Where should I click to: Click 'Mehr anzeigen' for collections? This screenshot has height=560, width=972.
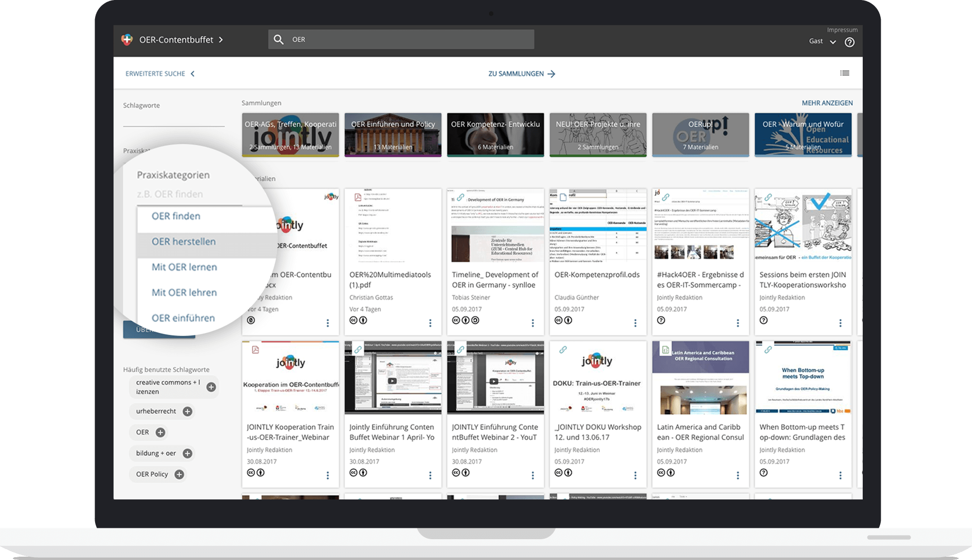click(x=827, y=103)
